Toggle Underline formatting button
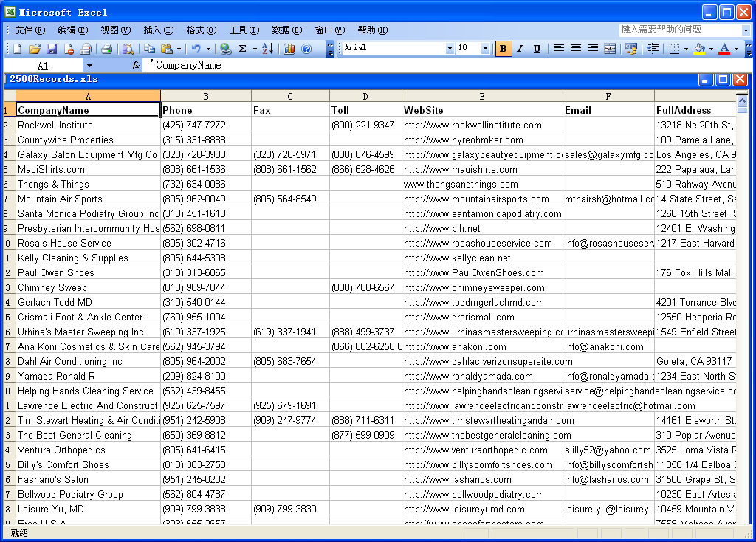 (537, 49)
